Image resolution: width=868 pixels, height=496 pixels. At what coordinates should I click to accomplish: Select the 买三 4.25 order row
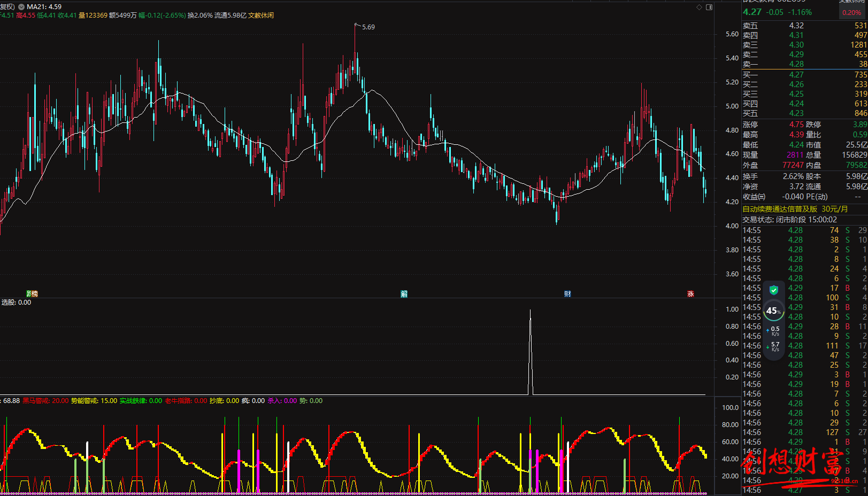(805, 94)
